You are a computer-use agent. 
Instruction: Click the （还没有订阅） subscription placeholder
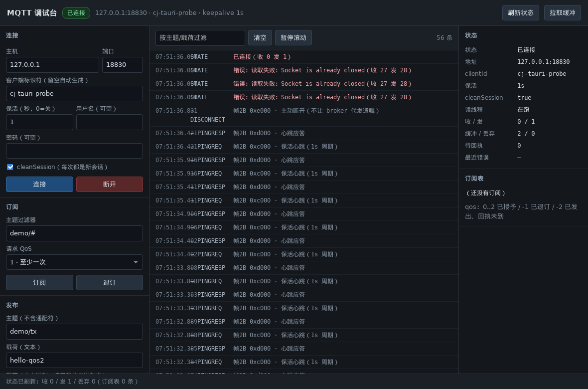click(x=486, y=193)
